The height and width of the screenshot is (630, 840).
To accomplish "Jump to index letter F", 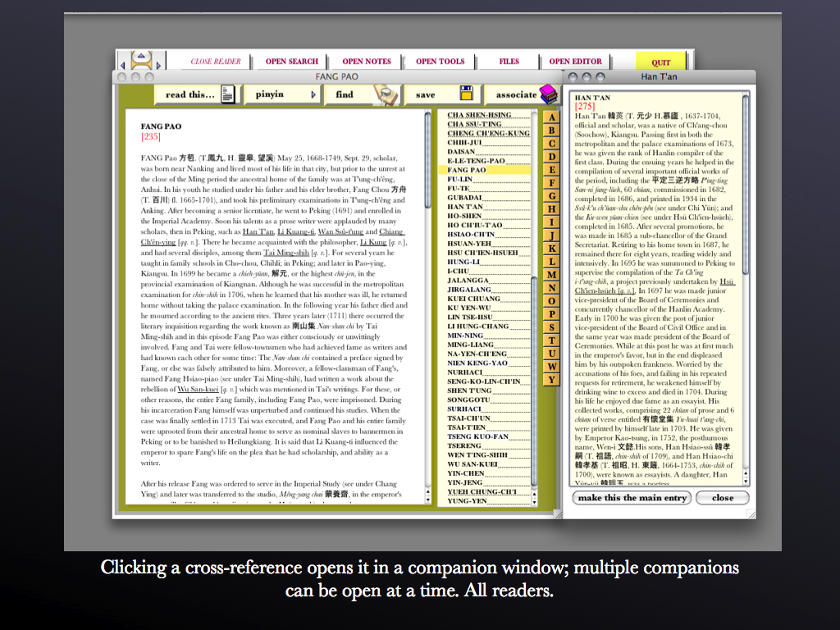I will pyautogui.click(x=551, y=183).
